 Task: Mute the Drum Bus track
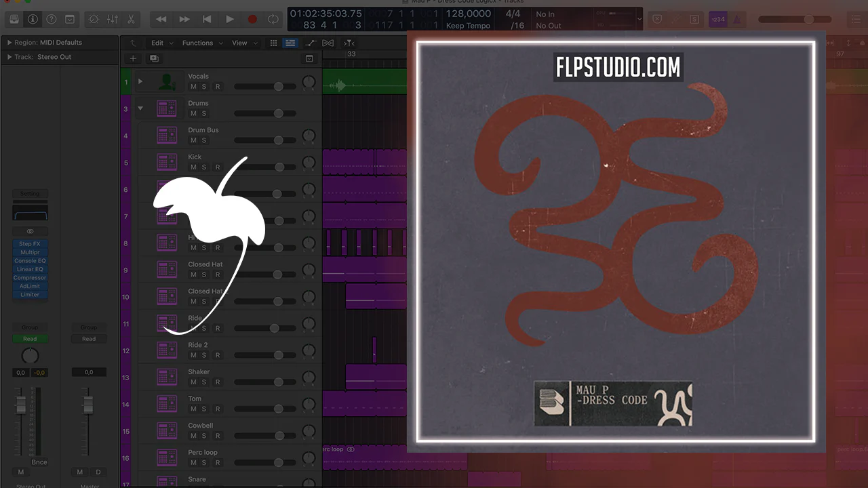tap(193, 140)
